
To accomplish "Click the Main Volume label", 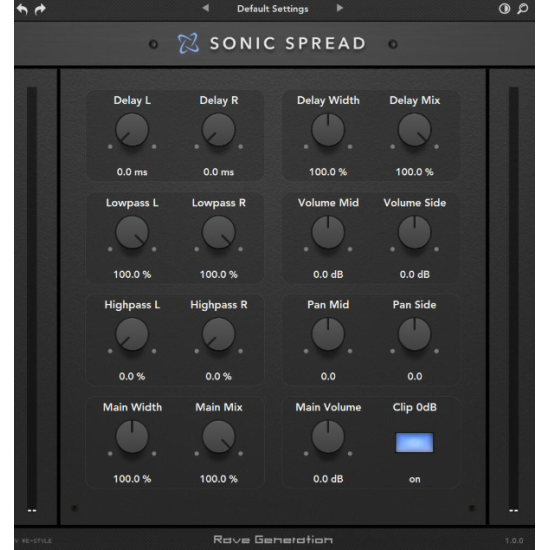I will pos(328,407).
